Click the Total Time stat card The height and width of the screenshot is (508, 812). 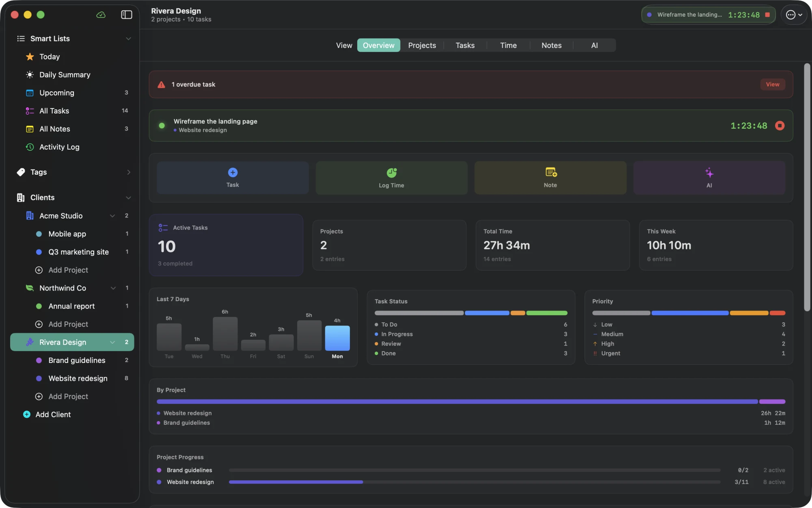point(552,245)
